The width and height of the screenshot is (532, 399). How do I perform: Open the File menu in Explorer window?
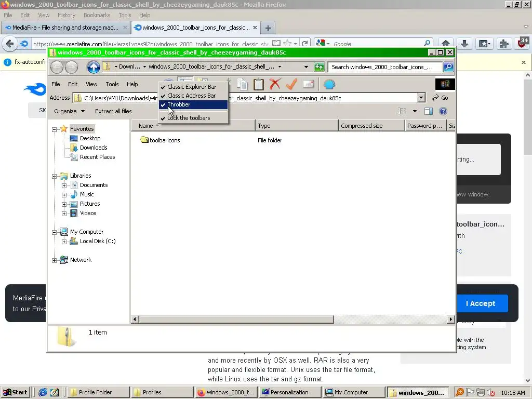(x=56, y=84)
